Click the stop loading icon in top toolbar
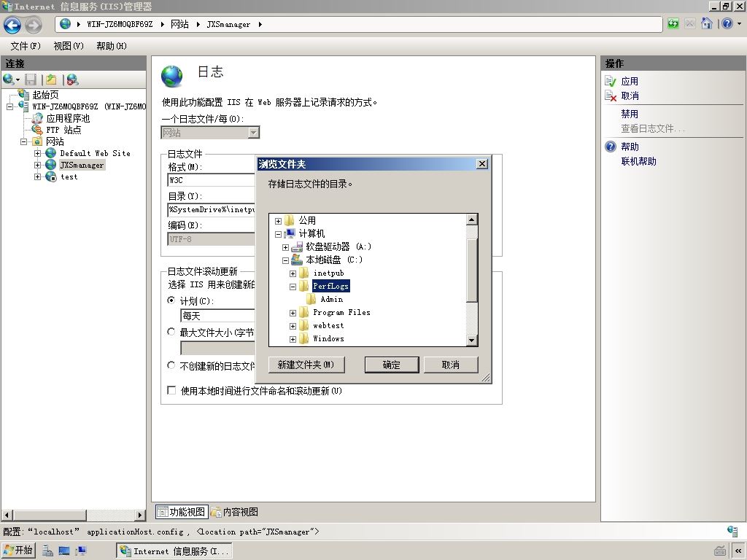The height and width of the screenshot is (560, 747). tap(690, 24)
